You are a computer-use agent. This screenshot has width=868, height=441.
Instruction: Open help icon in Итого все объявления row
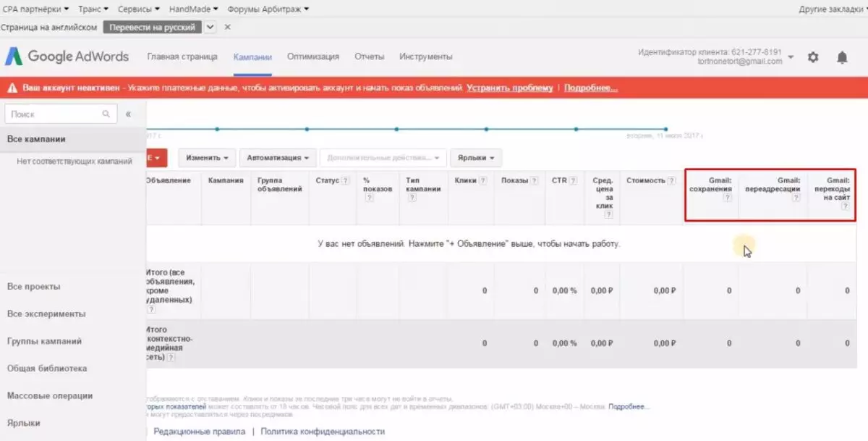(x=152, y=309)
